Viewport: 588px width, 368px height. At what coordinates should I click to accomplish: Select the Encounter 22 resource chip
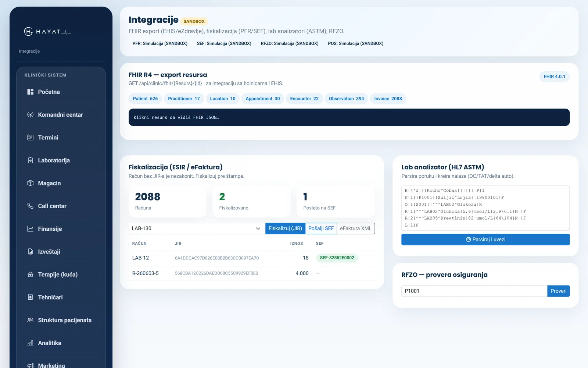(304, 99)
